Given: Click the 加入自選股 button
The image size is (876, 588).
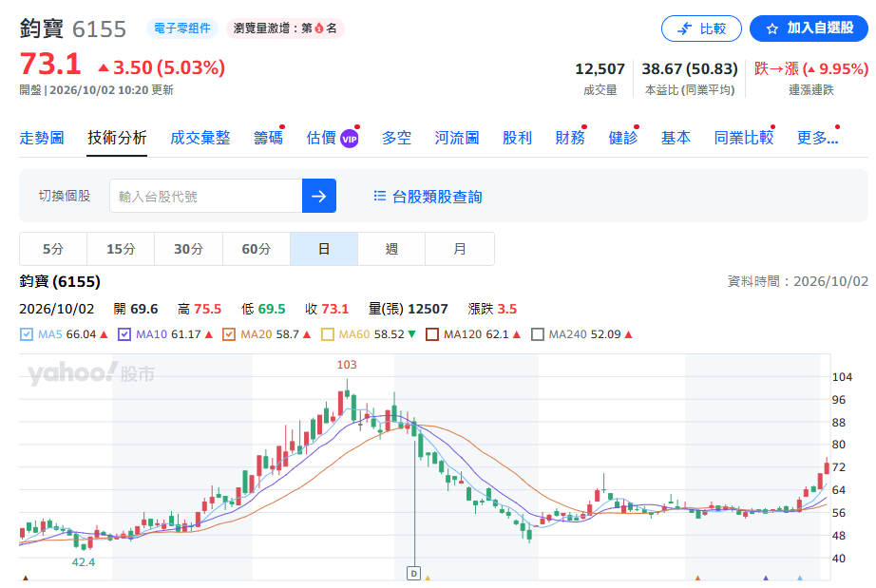Looking at the screenshot, I should coord(809,28).
